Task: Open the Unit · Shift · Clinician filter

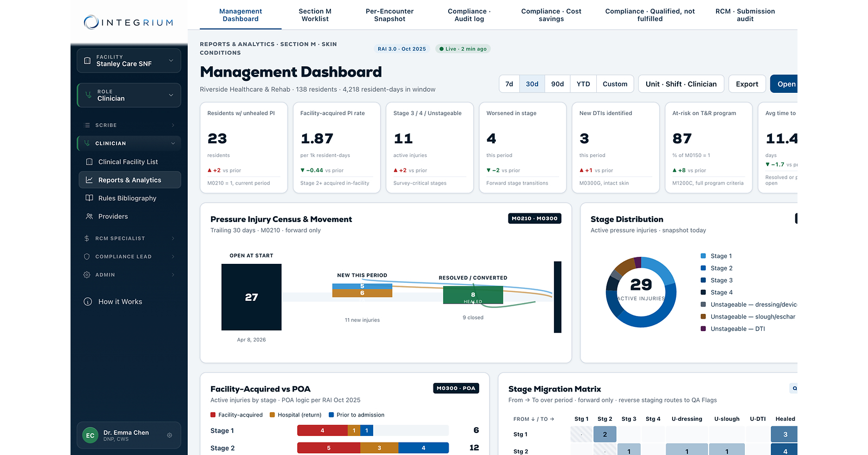Action: [681, 84]
